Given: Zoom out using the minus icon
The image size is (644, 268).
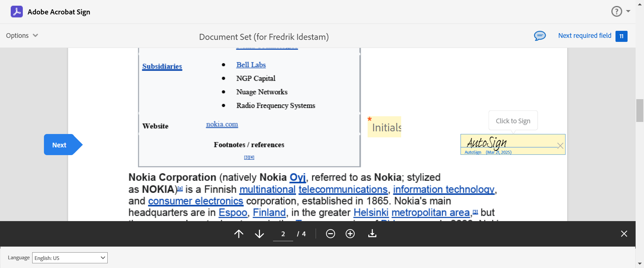Looking at the screenshot, I should (x=330, y=234).
